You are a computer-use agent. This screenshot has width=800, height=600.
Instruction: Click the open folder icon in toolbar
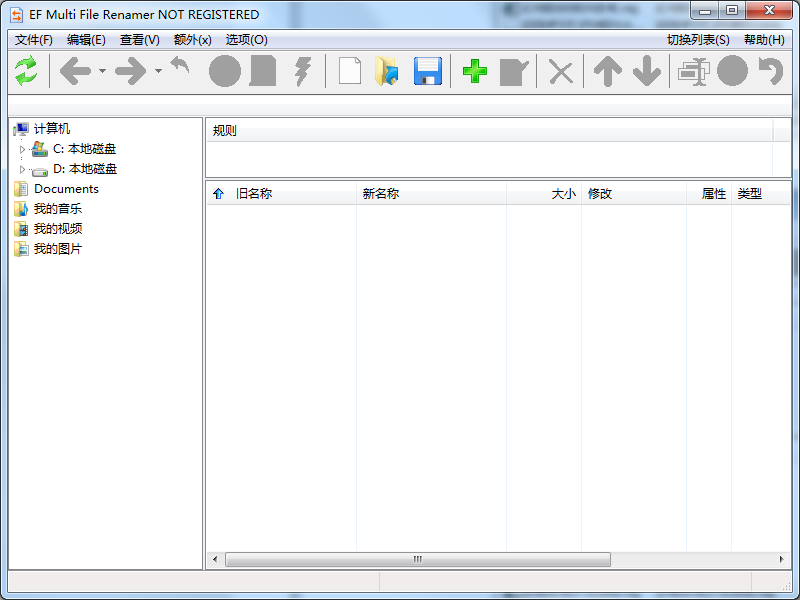tap(387, 71)
